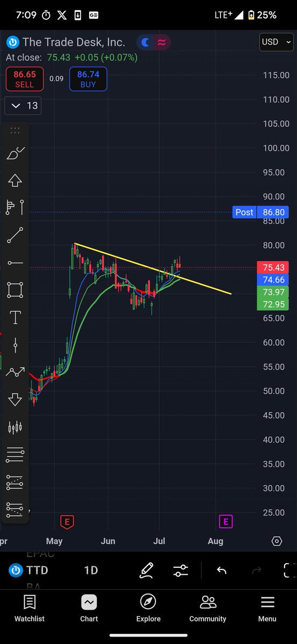This screenshot has height=644, width=297.
Task: Select the Text annotation tool
Action: (15, 318)
